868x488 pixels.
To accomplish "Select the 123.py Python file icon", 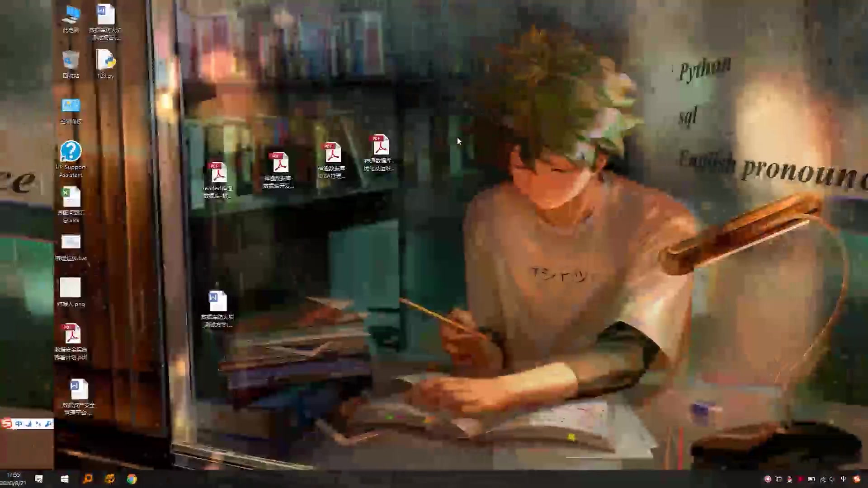I will [105, 61].
